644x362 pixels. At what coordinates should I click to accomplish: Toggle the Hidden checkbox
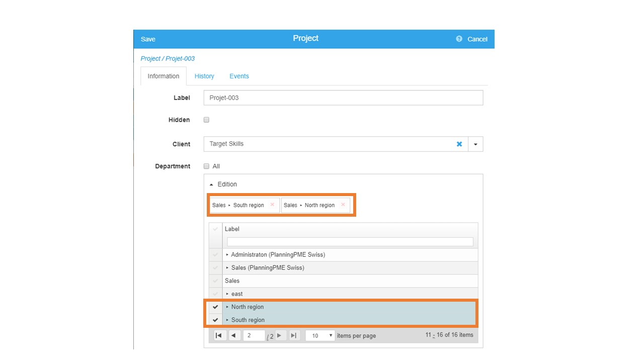(x=206, y=120)
